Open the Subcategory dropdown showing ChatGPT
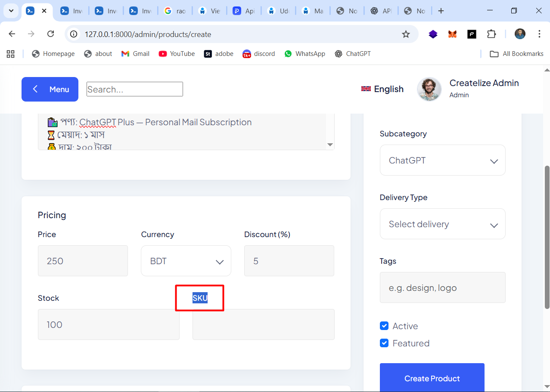Screen dimensions: 550x392 coord(442,160)
